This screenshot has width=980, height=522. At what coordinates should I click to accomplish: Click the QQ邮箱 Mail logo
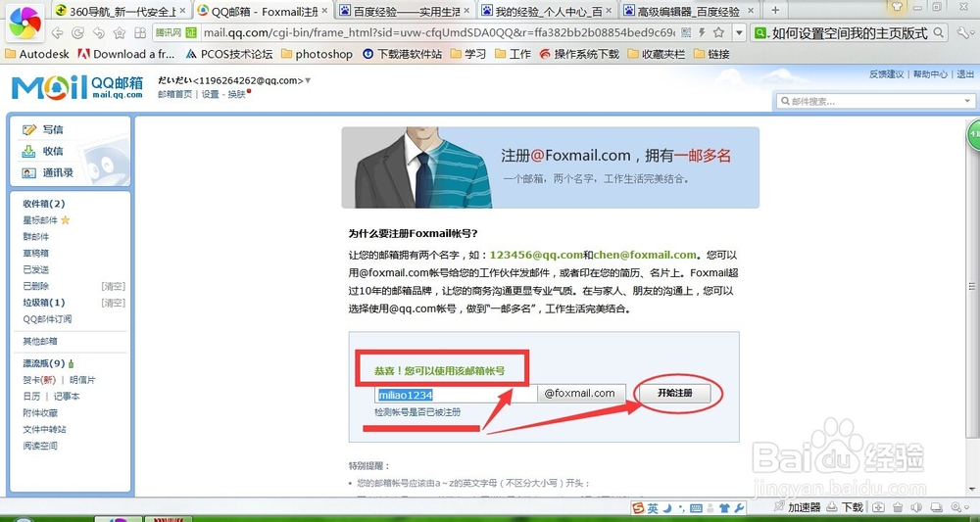77,87
